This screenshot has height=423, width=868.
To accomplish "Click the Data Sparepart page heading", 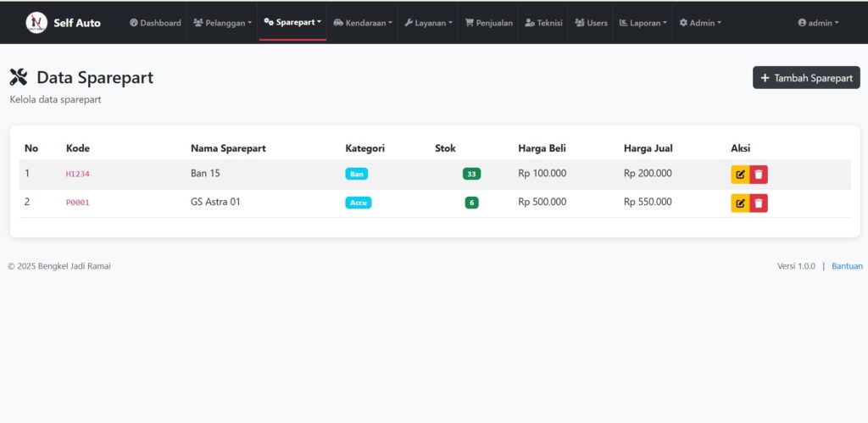I will tap(95, 77).
